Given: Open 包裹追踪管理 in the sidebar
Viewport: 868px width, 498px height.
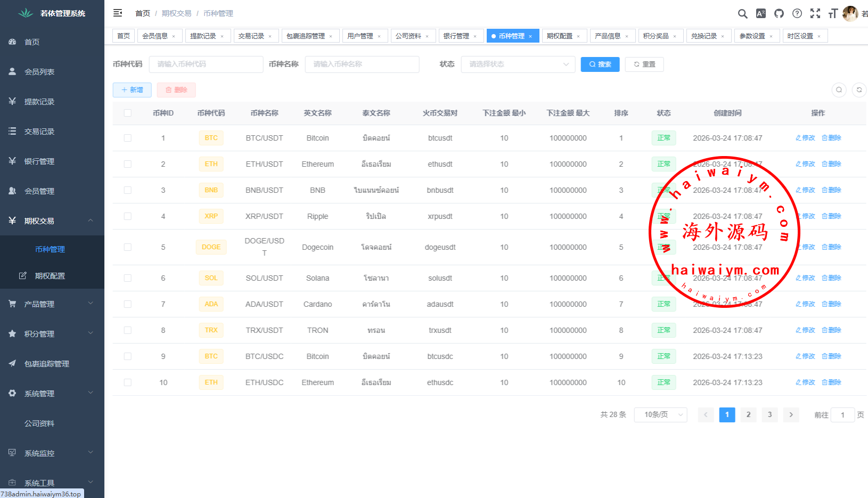Looking at the screenshot, I should (x=52, y=364).
